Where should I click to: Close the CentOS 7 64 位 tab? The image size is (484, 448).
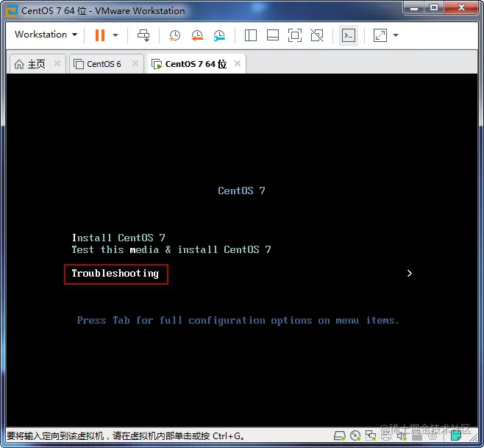coord(238,63)
